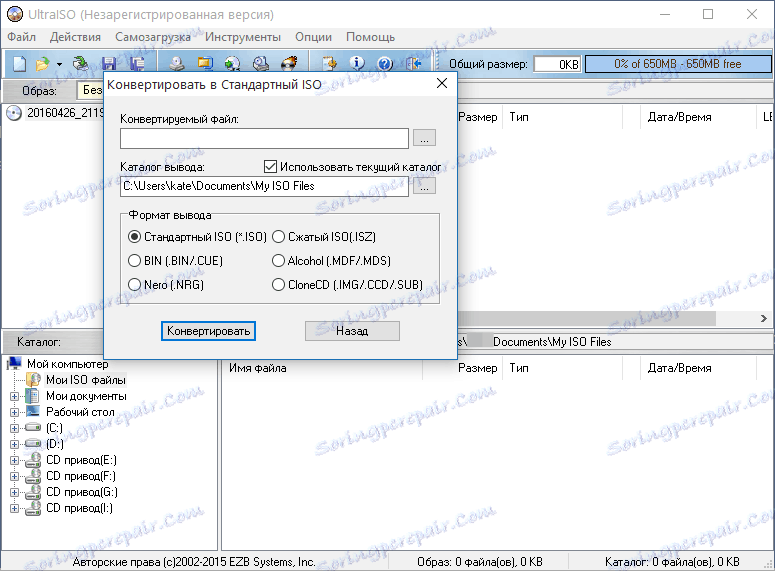Open the dropdown arrow next to Open icon
The width and height of the screenshot is (775, 571).
click(59, 64)
